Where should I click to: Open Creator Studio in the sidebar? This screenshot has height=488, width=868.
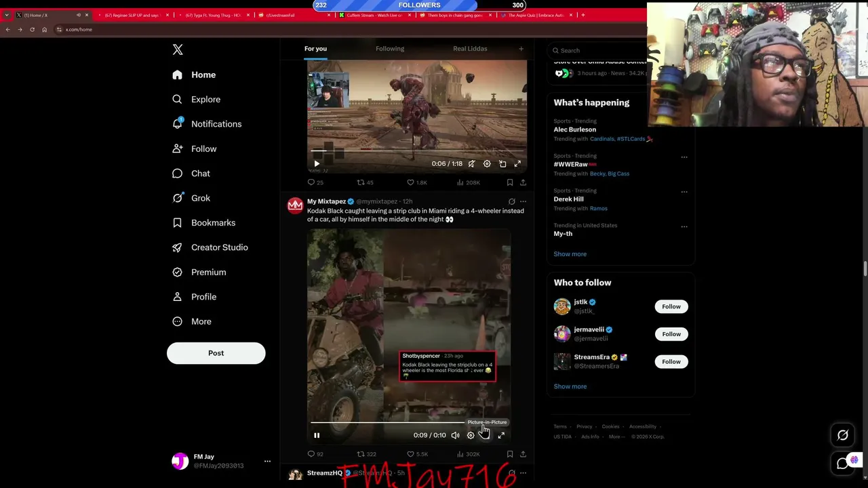[x=210, y=247]
